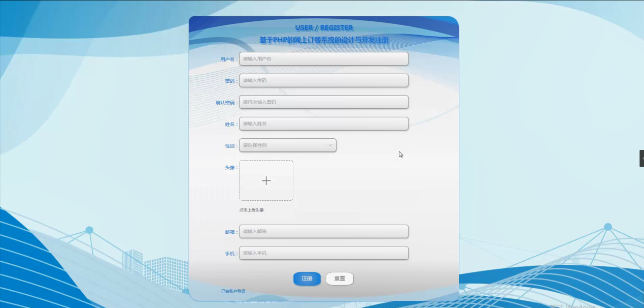Click the USER / REGISTER page title
Viewport: 644px width, 308px height.
[324, 27]
